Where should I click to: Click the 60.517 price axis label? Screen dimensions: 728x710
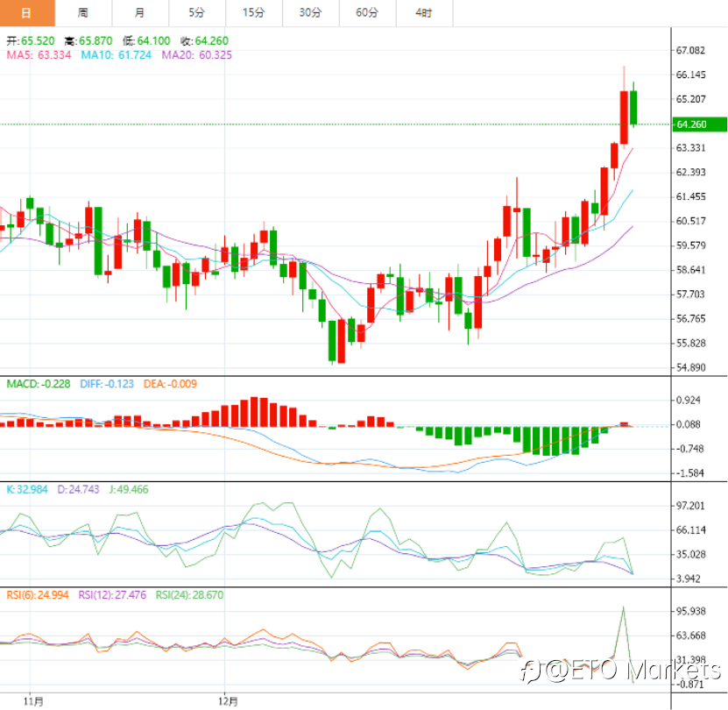691,221
